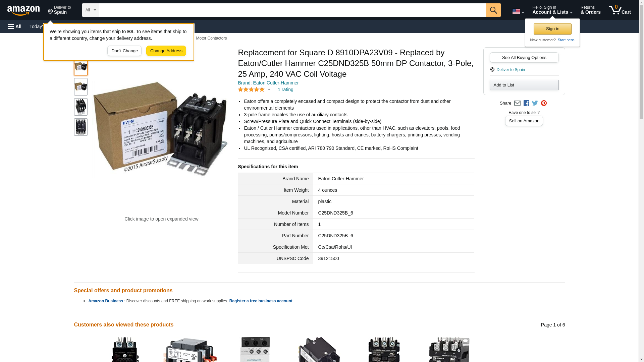Share on Twitter icon
Image resolution: width=644 pixels, height=362 pixels.
535,103
